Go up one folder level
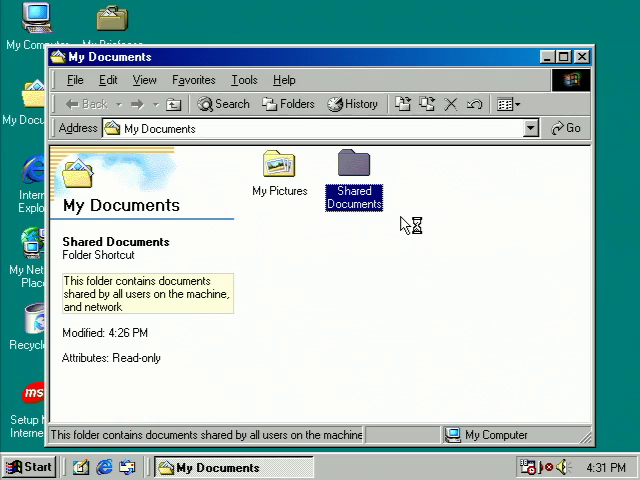Image resolution: width=640 pixels, height=480 pixels. [x=173, y=104]
